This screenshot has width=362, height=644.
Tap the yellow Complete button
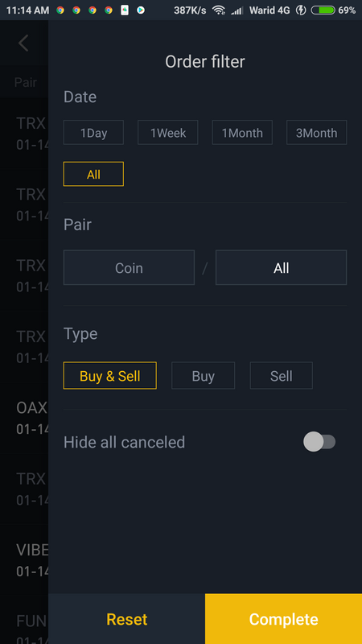[284, 619]
